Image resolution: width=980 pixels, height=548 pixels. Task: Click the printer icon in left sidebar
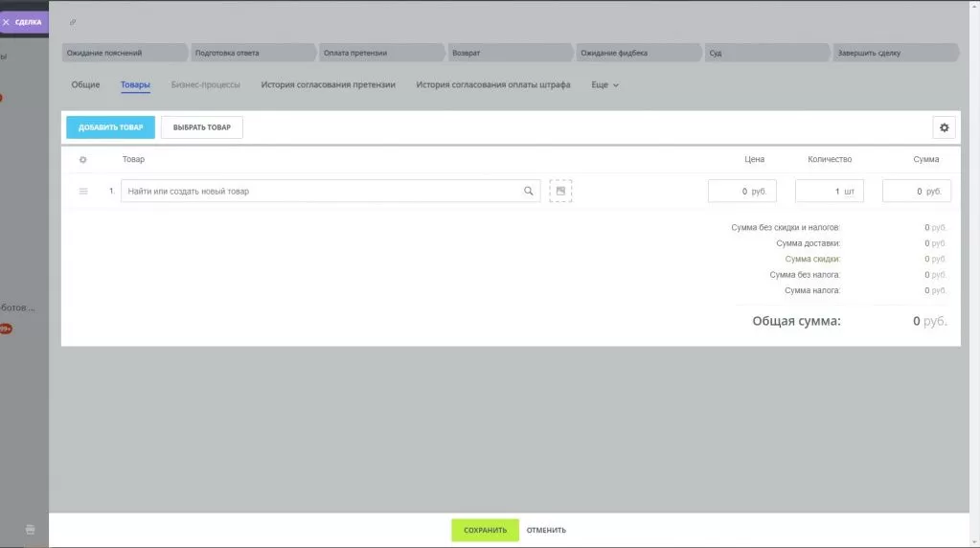click(x=30, y=529)
